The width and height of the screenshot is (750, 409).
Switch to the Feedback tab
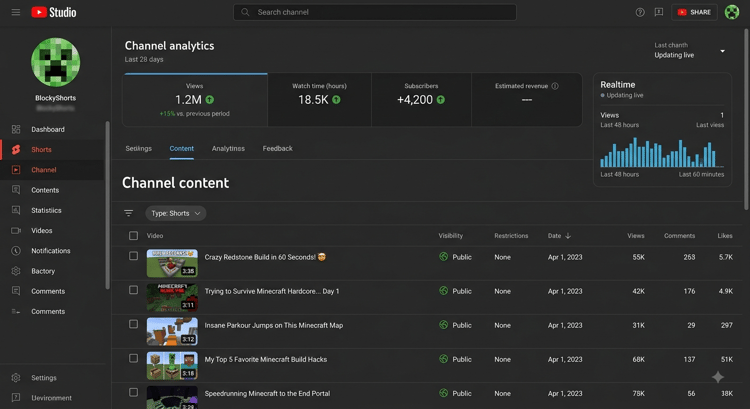point(277,148)
